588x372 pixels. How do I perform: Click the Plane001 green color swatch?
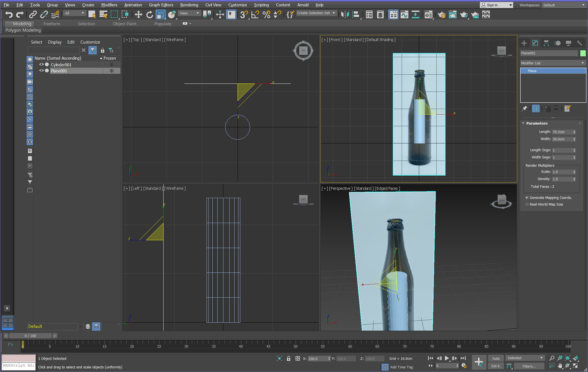click(x=583, y=53)
